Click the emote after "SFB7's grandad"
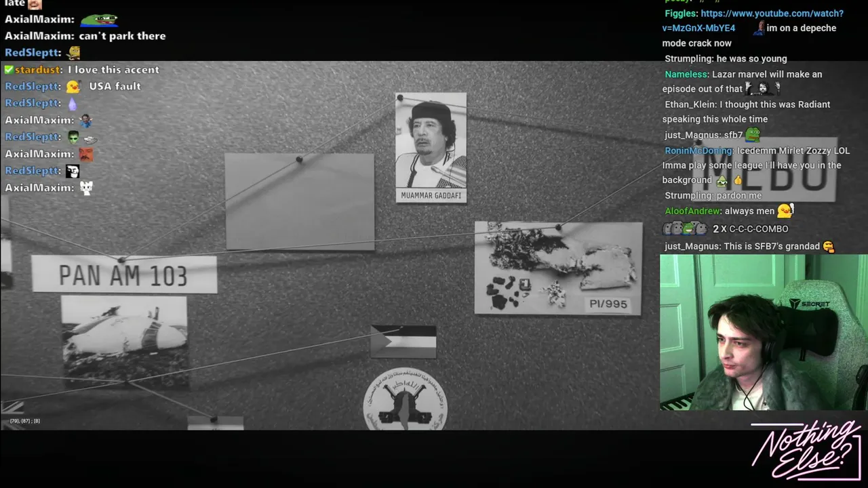This screenshot has width=868, height=488. click(x=829, y=247)
